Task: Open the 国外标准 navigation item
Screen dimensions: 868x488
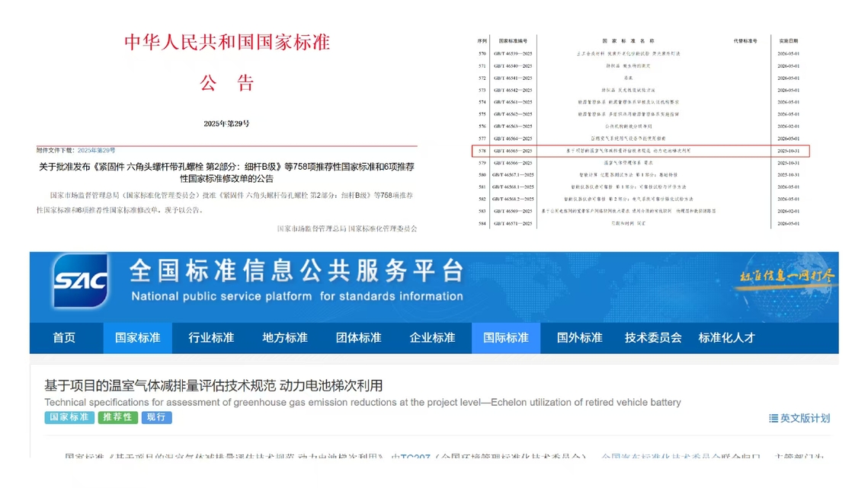Action: (579, 338)
